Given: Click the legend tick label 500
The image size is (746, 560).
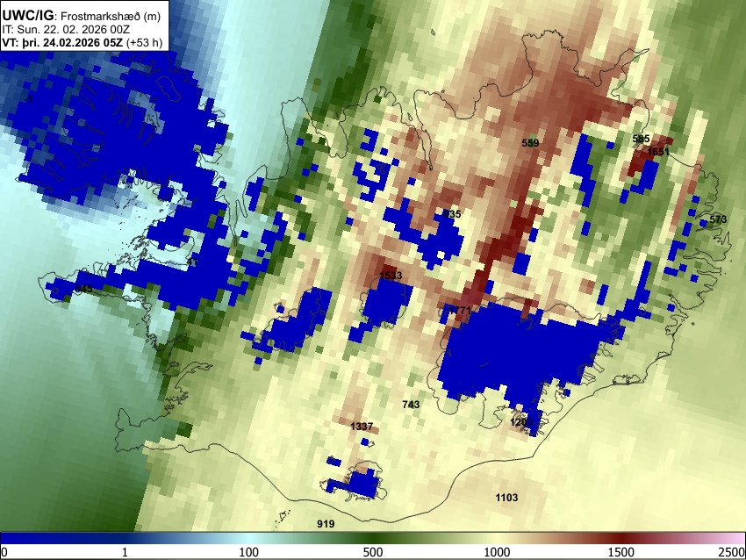Looking at the screenshot, I should pyautogui.click(x=373, y=552).
